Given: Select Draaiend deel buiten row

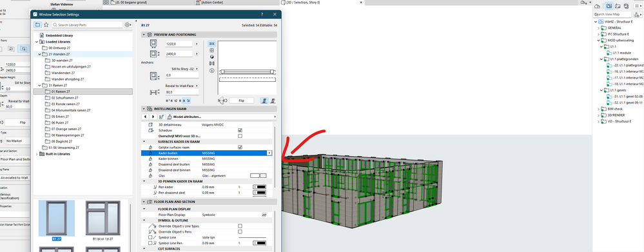Looking at the screenshot, I should pyautogui.click(x=206, y=164).
